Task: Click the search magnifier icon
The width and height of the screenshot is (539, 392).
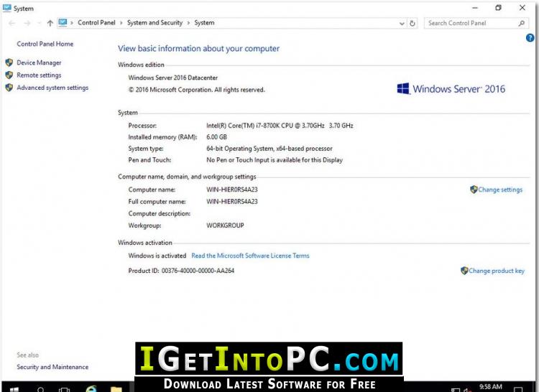Action: click(x=522, y=23)
